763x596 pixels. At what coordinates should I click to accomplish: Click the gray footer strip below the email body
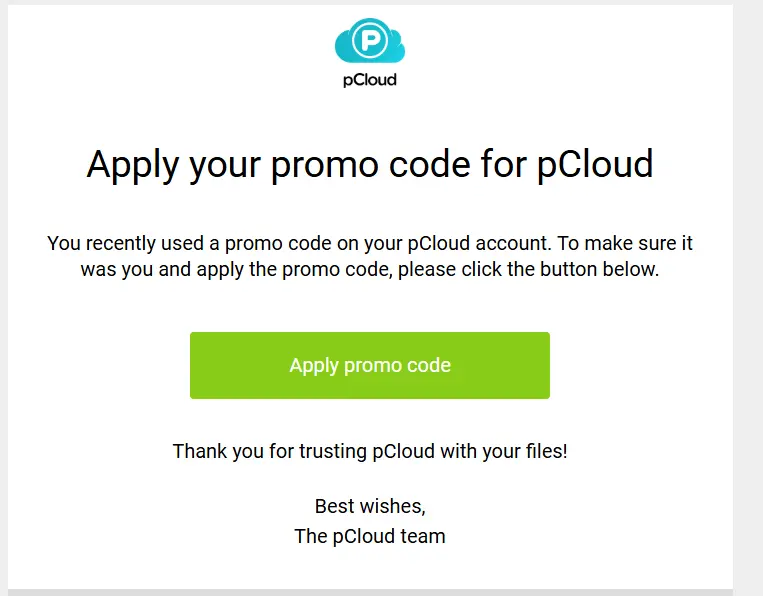[x=370, y=593]
